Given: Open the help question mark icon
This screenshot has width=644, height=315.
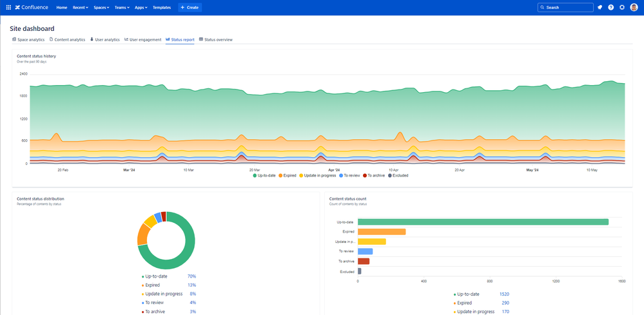Looking at the screenshot, I should pos(610,7).
